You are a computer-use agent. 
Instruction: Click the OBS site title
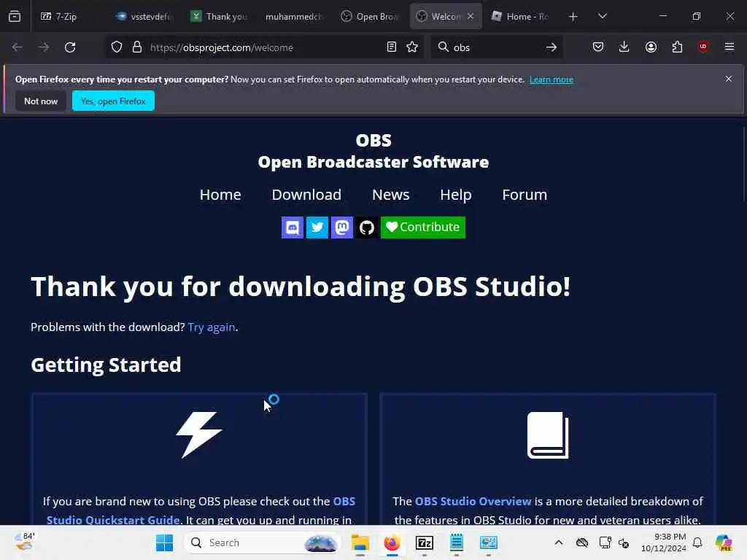click(373, 151)
